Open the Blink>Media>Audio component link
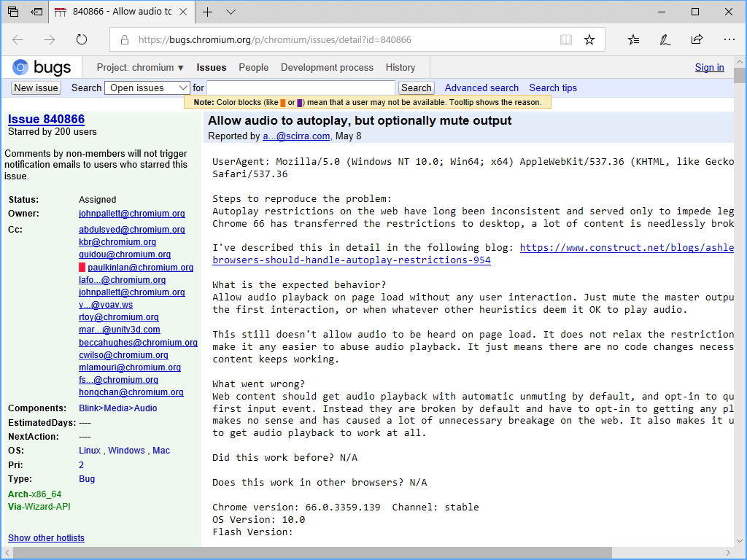This screenshot has height=560, width=747. (x=117, y=408)
